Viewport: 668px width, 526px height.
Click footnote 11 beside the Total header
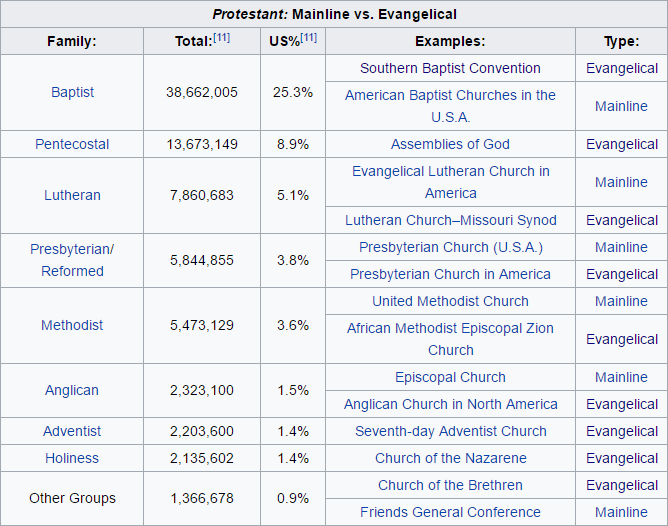point(221,37)
